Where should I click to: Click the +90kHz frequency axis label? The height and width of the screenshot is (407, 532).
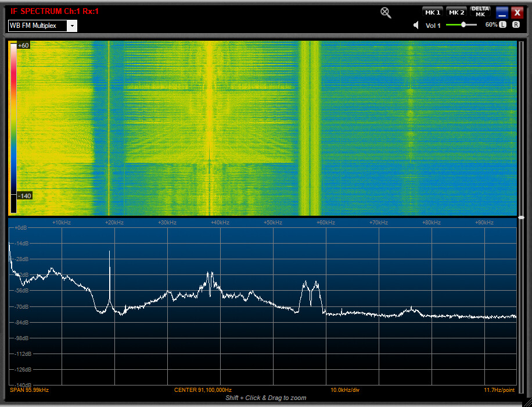[484, 223]
